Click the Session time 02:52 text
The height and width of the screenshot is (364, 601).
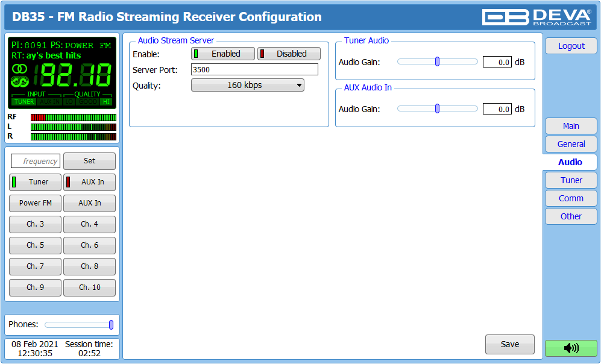pyautogui.click(x=89, y=349)
